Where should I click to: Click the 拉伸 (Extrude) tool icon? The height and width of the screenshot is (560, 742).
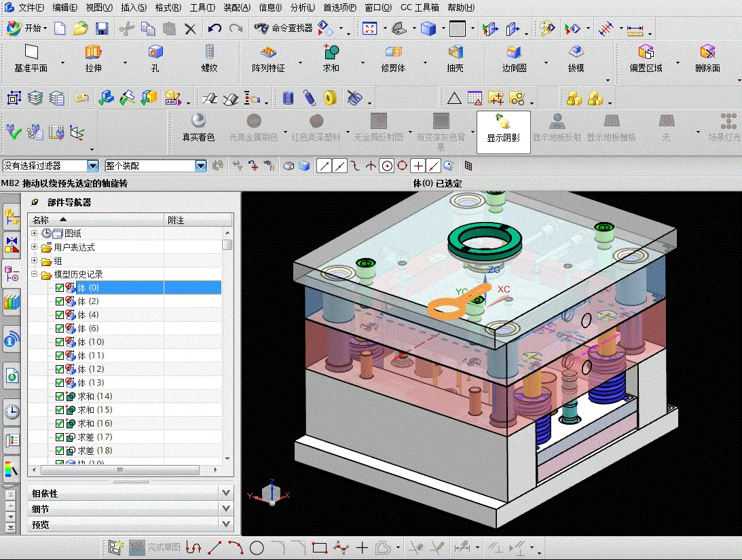(x=93, y=52)
